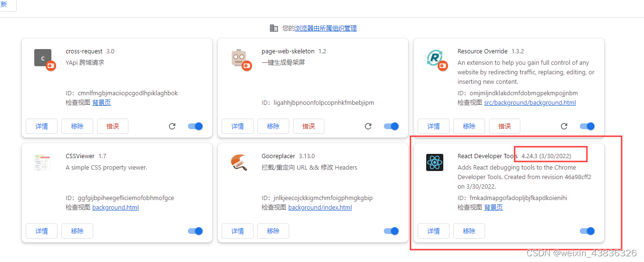Select 'A simple CSS property viewer.' text

click(107, 168)
